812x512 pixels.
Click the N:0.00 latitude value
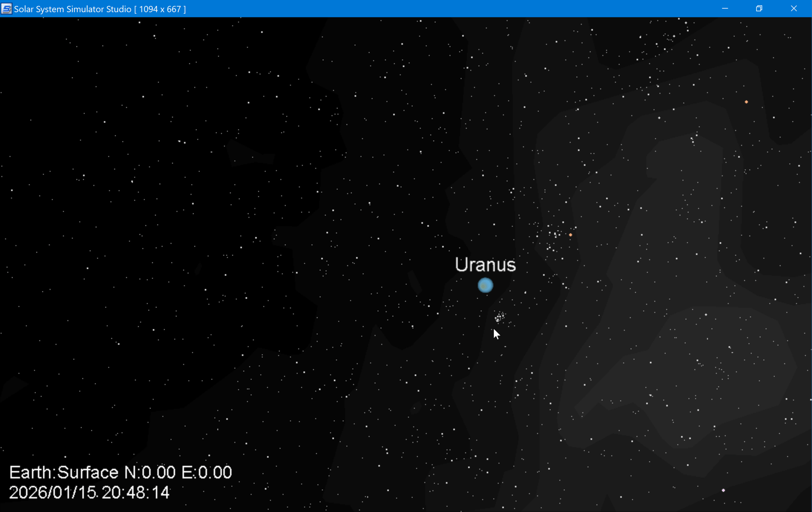point(150,473)
